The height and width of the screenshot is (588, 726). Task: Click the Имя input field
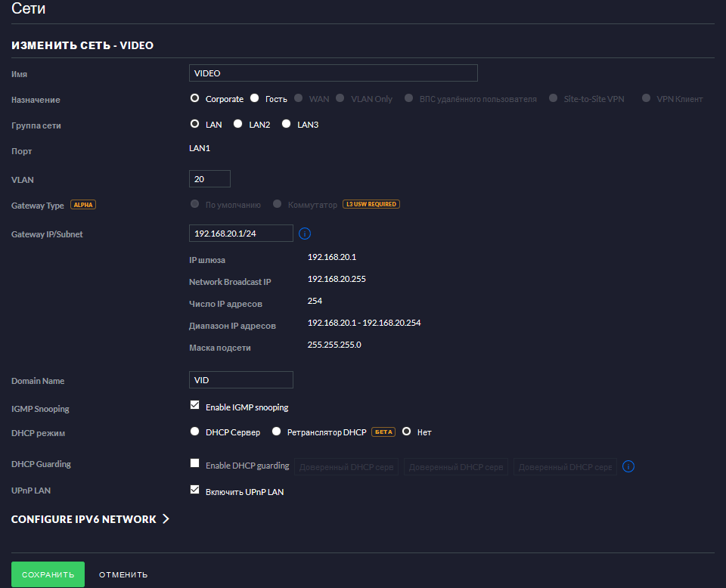(333, 73)
